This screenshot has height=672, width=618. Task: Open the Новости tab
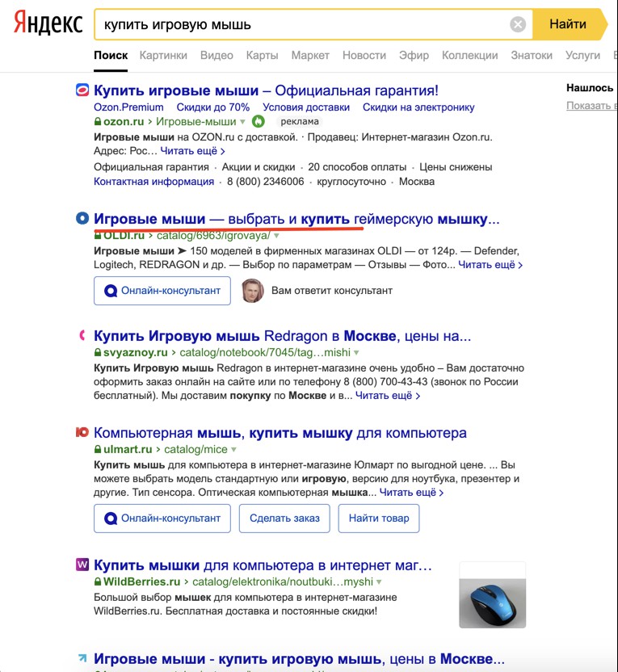click(364, 55)
